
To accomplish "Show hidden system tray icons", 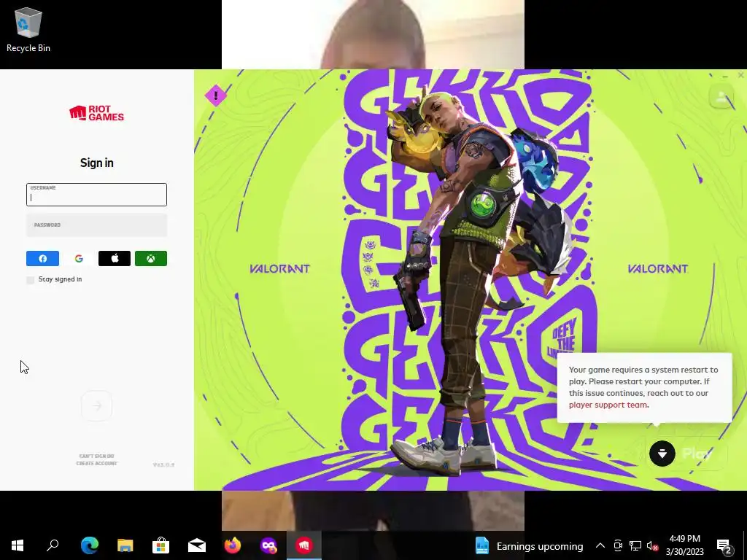I will [600, 545].
